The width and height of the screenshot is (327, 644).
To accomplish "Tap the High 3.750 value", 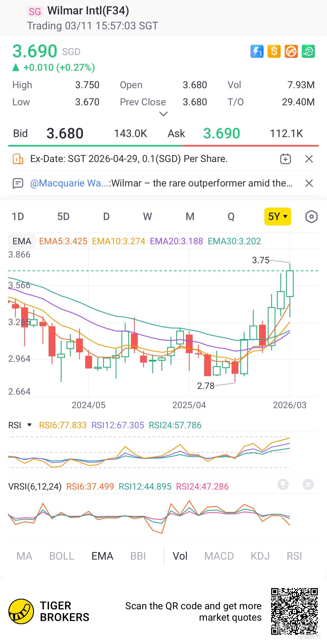I will [x=87, y=85].
